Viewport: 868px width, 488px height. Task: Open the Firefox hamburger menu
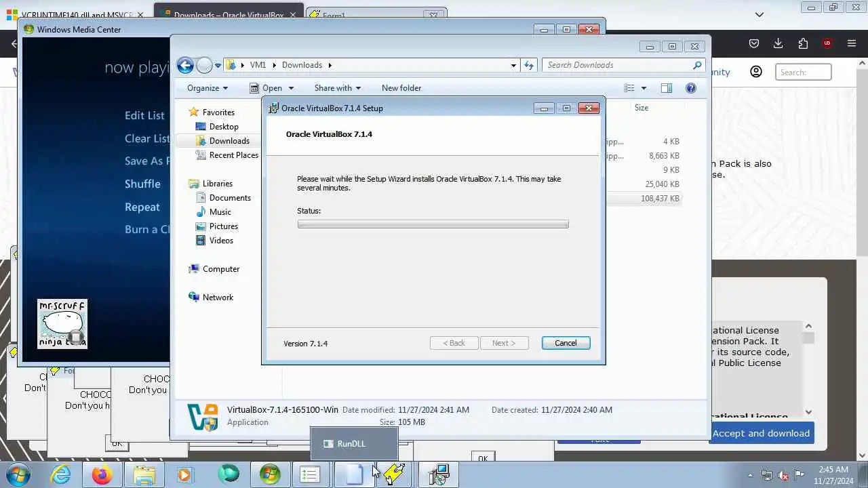852,43
